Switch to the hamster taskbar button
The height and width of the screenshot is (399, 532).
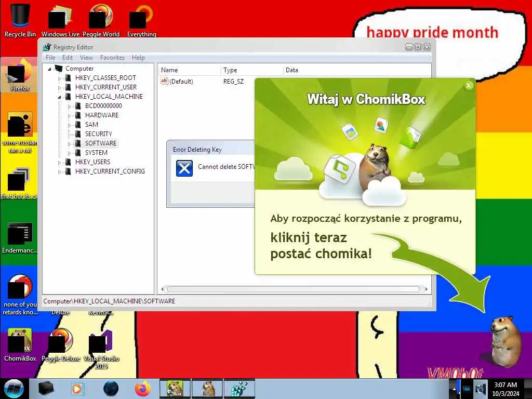click(x=207, y=389)
